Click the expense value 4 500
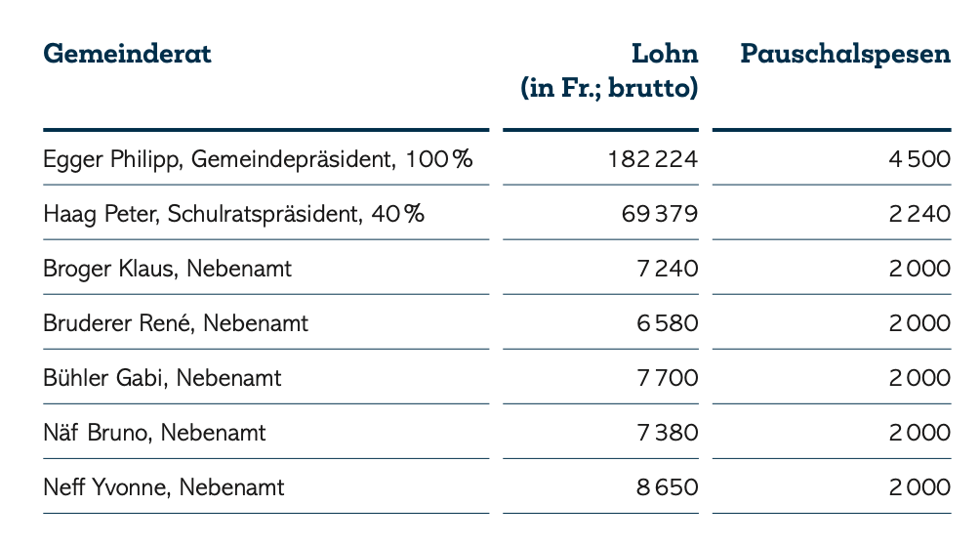The image size is (980, 547). pos(919,158)
